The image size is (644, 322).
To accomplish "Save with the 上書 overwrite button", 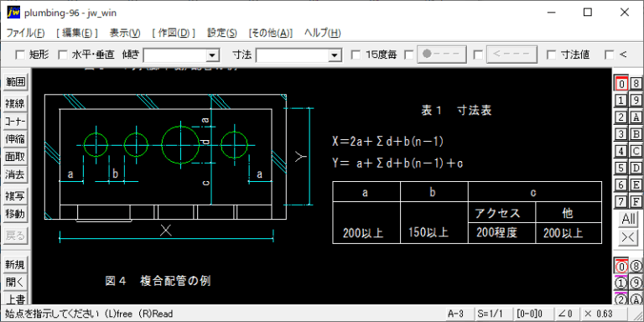I will point(16,299).
